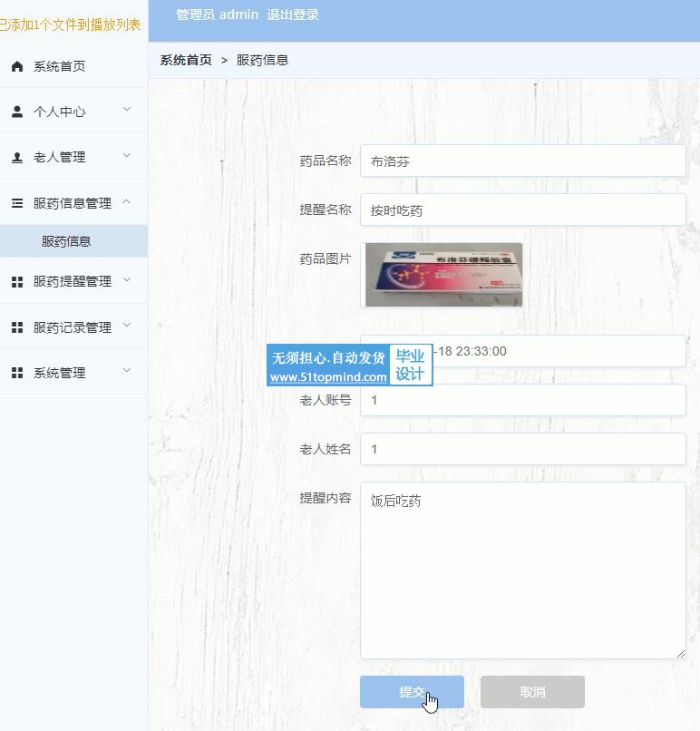Click the grid icon beside 服药提醒管理
This screenshot has width=700, height=731.
point(17,282)
